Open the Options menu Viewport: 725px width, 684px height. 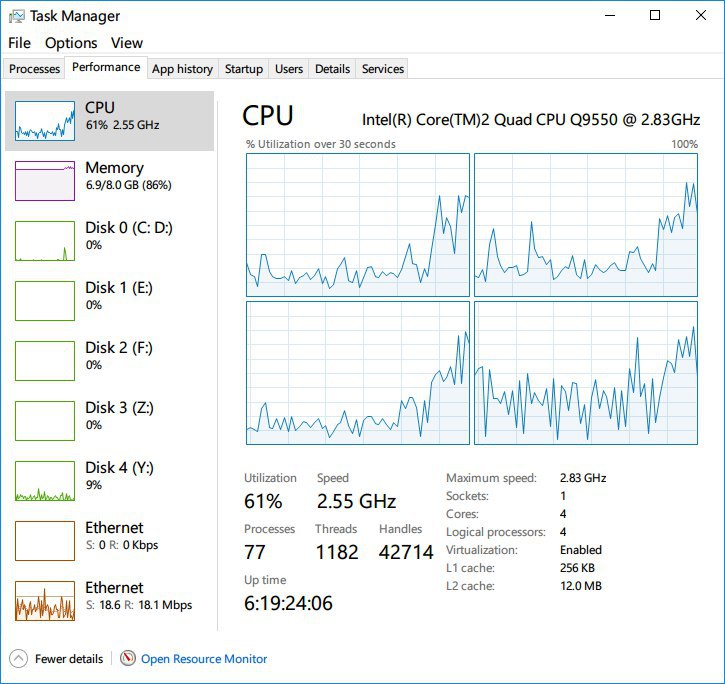point(71,43)
